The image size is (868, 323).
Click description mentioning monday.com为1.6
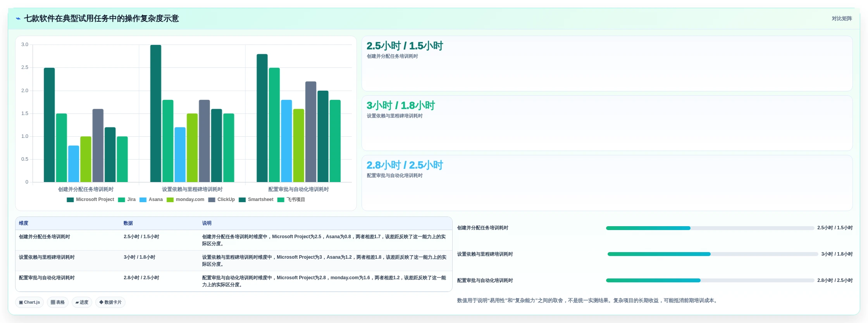[x=324, y=281]
